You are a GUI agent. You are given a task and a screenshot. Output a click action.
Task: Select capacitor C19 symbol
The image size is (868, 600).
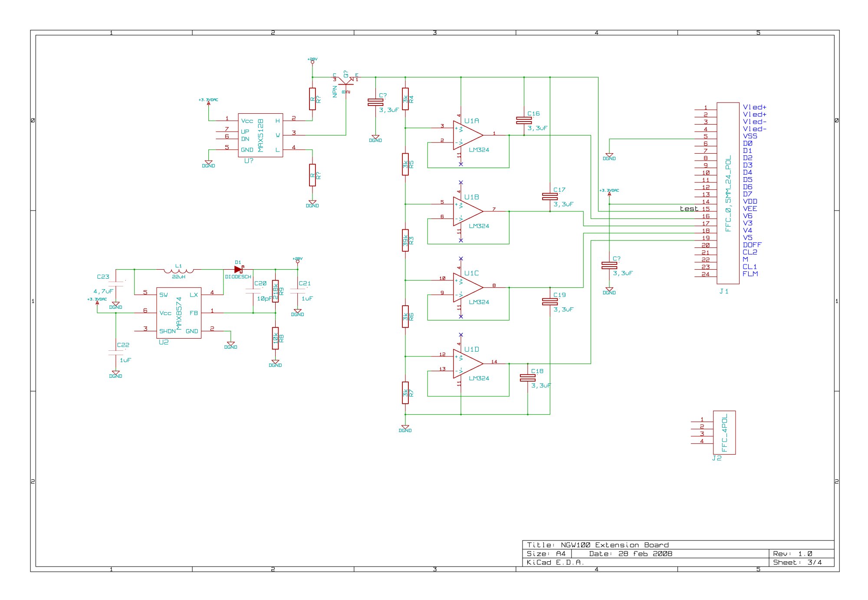coord(550,302)
